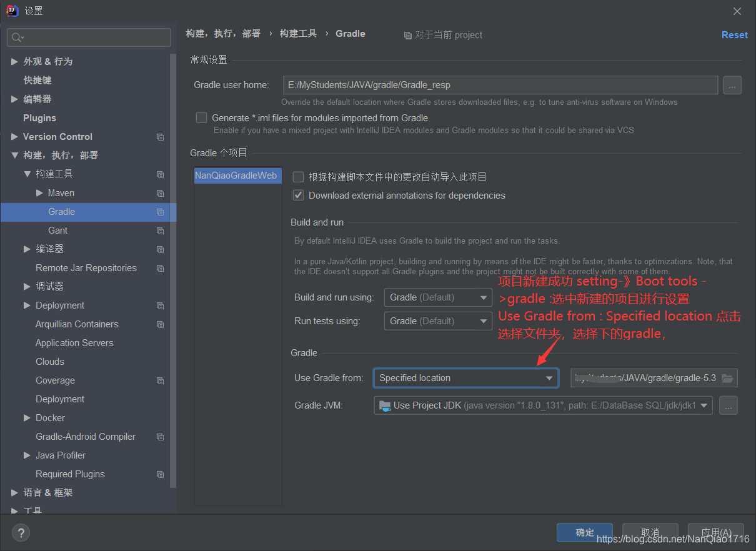
Task: Click project-level icon beside Gant
Action: 161,231
